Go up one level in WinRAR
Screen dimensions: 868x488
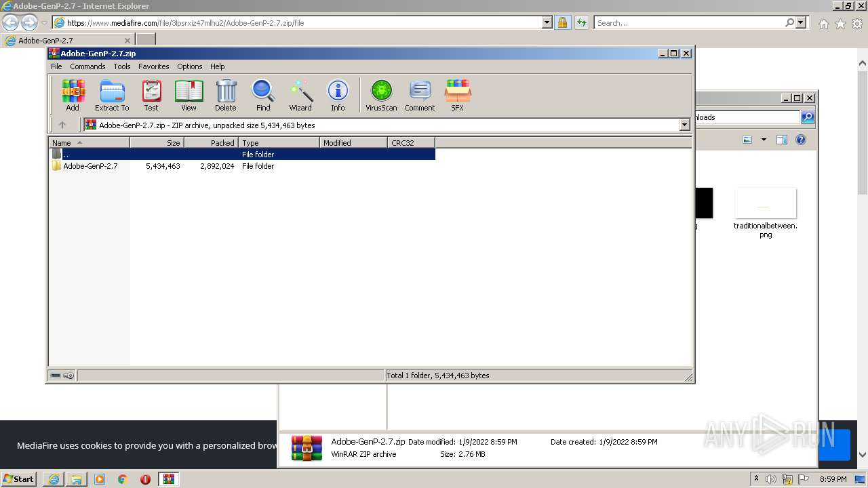[x=62, y=125]
